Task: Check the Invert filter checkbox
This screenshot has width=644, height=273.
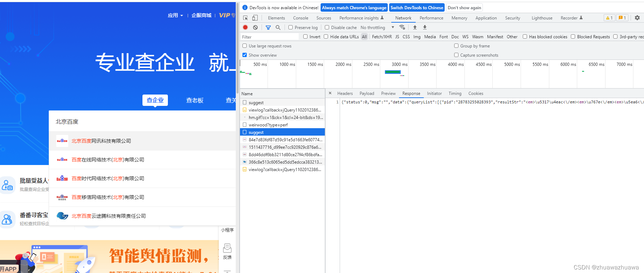Action: coord(305,36)
